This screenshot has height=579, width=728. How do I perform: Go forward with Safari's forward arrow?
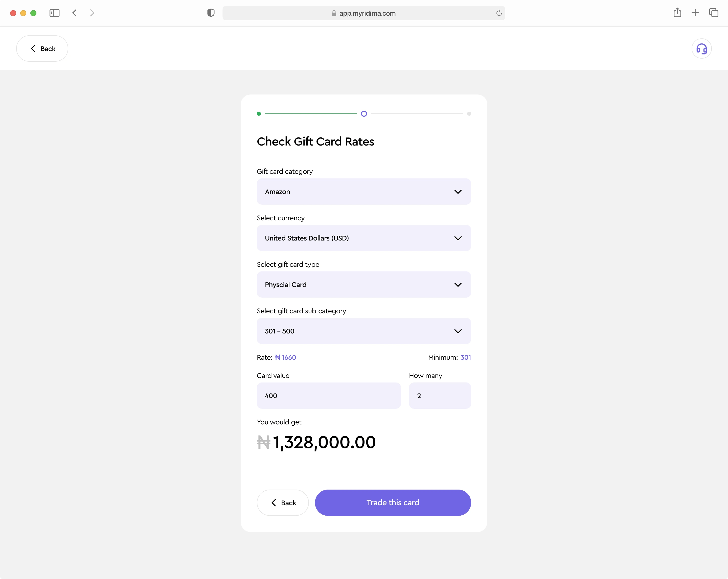point(92,13)
